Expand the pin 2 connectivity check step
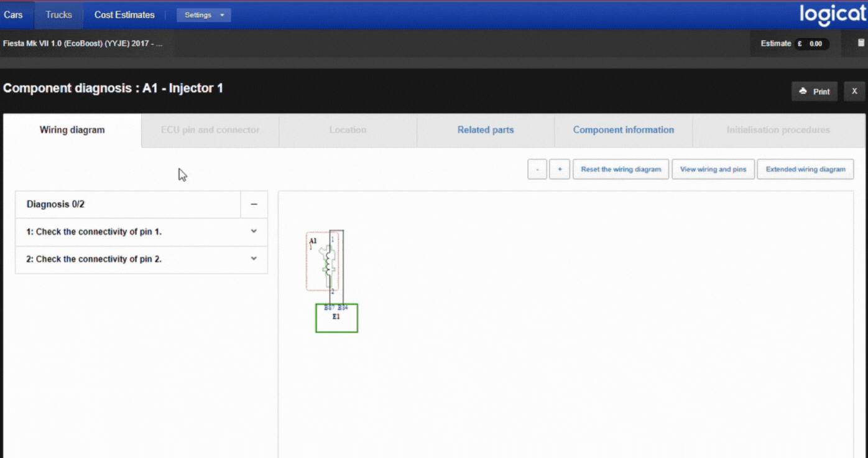This screenshot has height=458, width=868. (254, 259)
